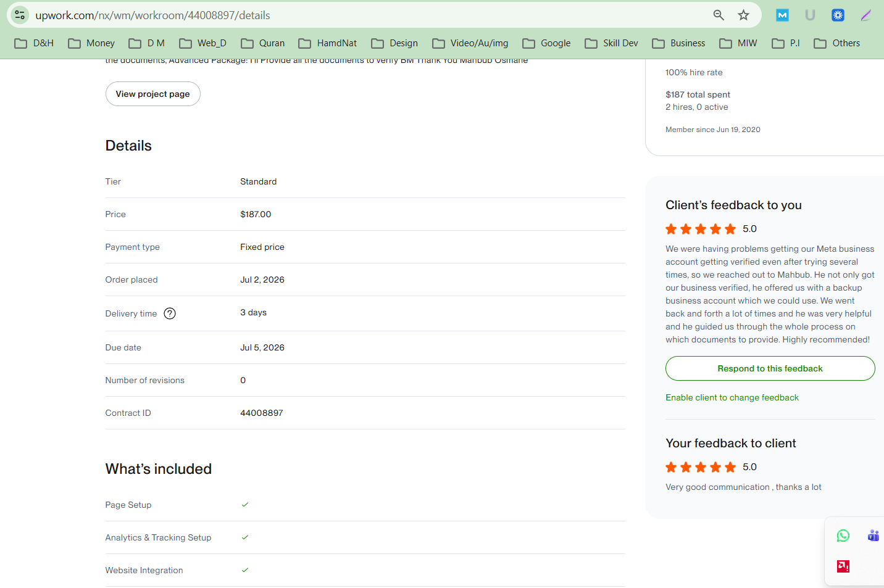Open the P.I bookmark folder

[x=786, y=43]
